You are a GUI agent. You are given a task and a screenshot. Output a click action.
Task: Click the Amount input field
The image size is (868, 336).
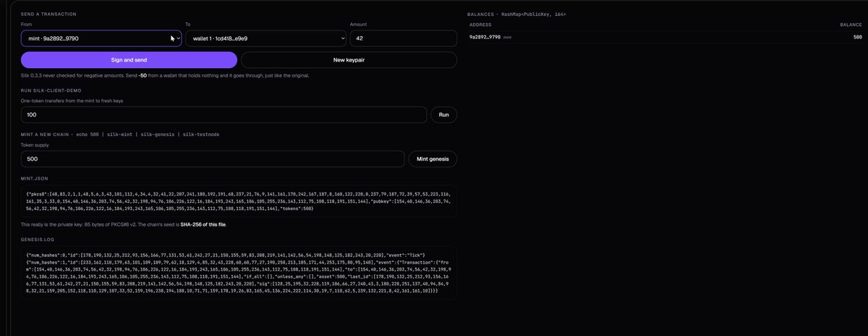[403, 38]
